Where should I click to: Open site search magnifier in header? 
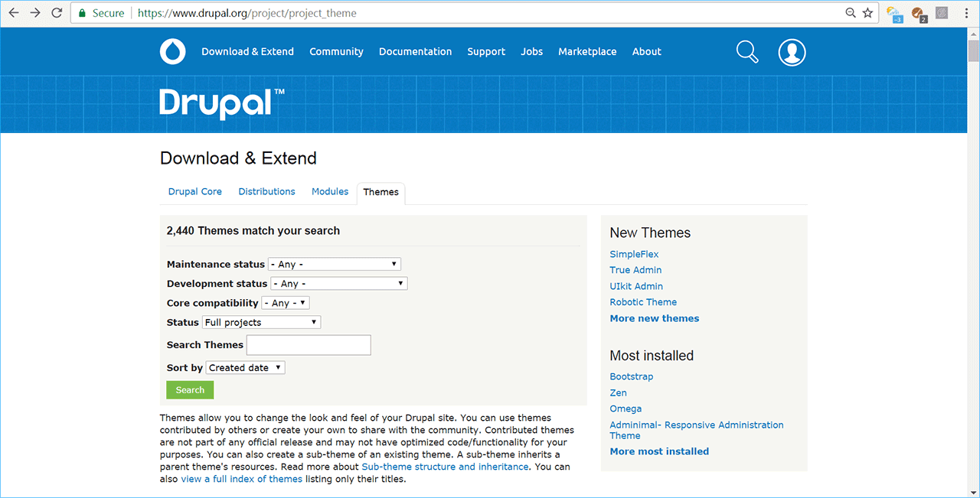click(x=747, y=51)
